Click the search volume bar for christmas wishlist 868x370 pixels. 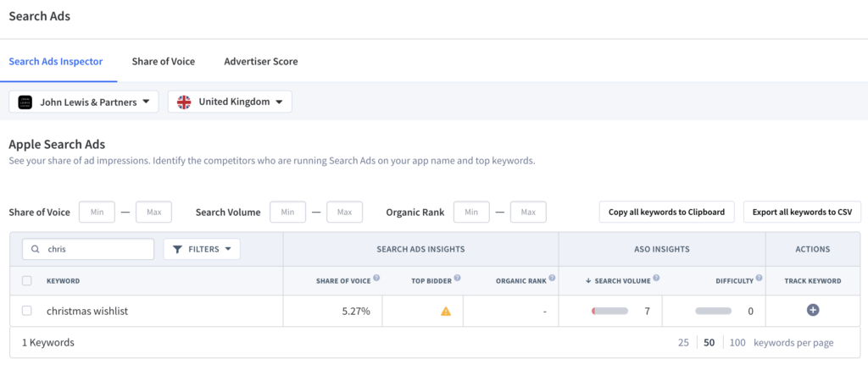pos(609,312)
